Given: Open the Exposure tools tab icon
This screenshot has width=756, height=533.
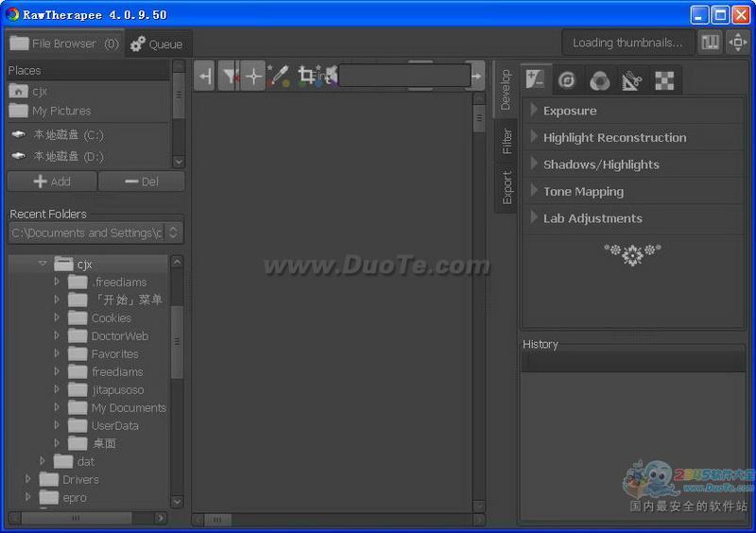Looking at the screenshot, I should pos(536,80).
